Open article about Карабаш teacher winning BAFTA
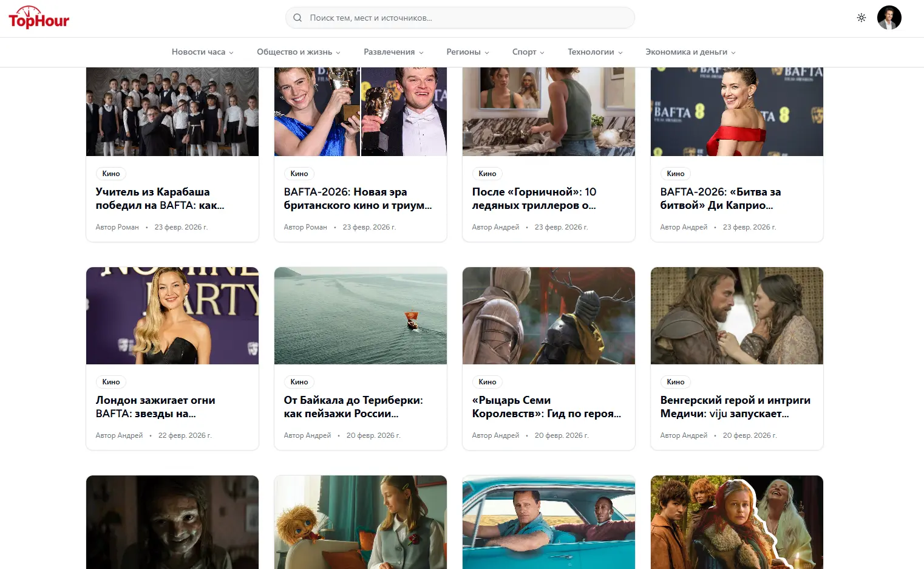Screen dimensions: 924x569 [x=160, y=199]
